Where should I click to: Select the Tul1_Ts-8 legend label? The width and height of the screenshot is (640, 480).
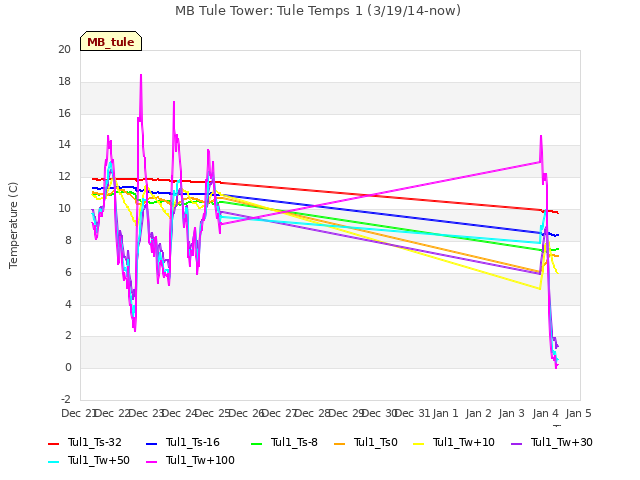[x=294, y=442]
